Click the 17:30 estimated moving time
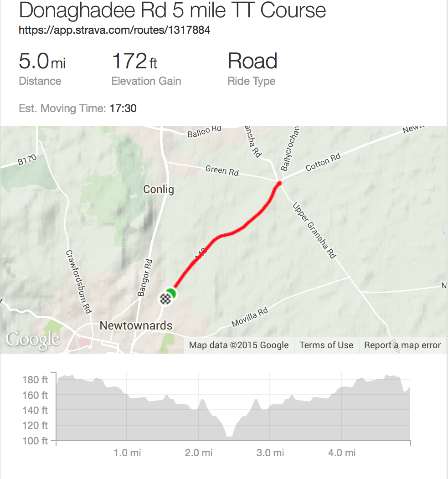448x479 pixels. (x=123, y=108)
